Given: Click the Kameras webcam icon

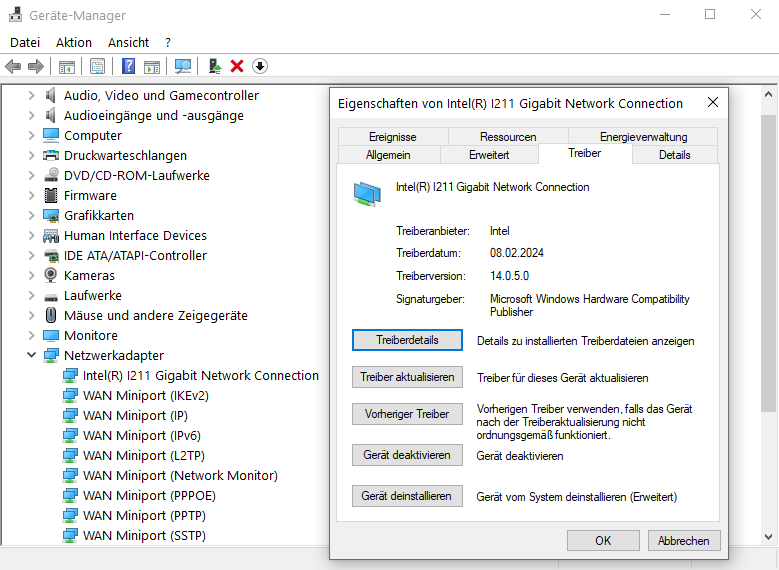Looking at the screenshot, I should [x=51, y=275].
